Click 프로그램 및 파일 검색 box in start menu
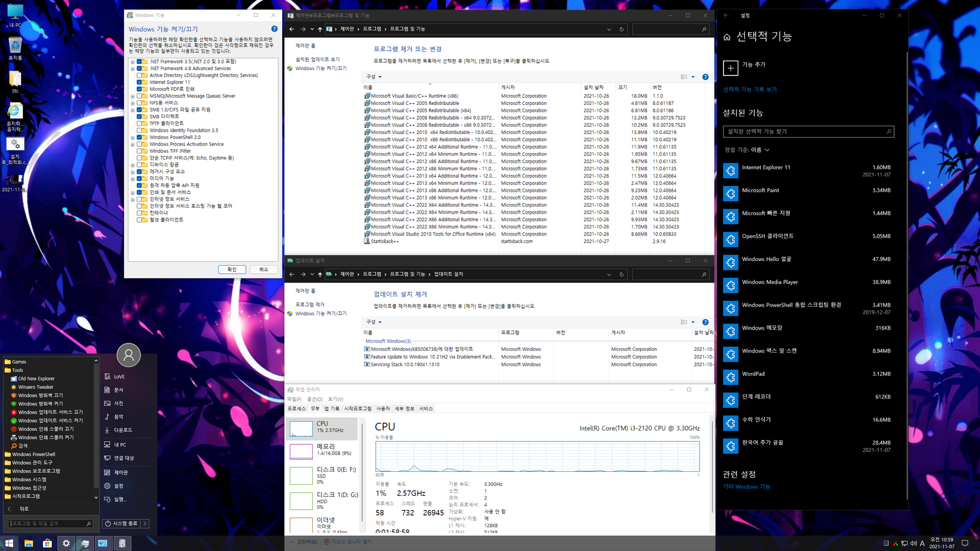 (x=50, y=524)
